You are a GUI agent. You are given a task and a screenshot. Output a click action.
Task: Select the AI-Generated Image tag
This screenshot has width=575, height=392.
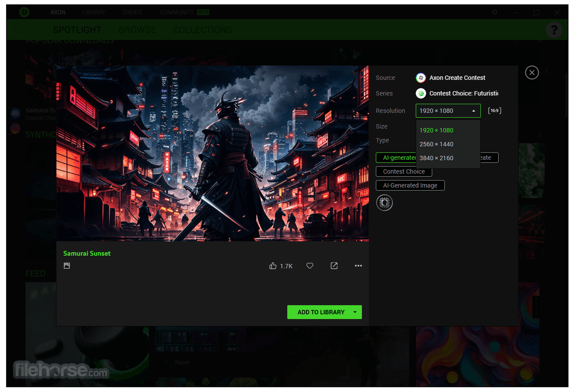pos(410,185)
